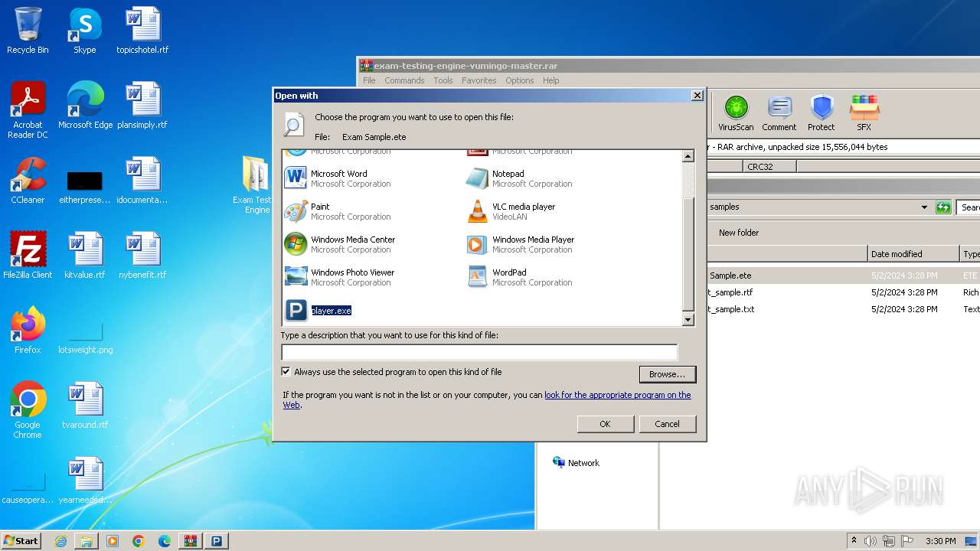
Task: Pick VLC media player entry
Action: pyautogui.click(x=511, y=211)
